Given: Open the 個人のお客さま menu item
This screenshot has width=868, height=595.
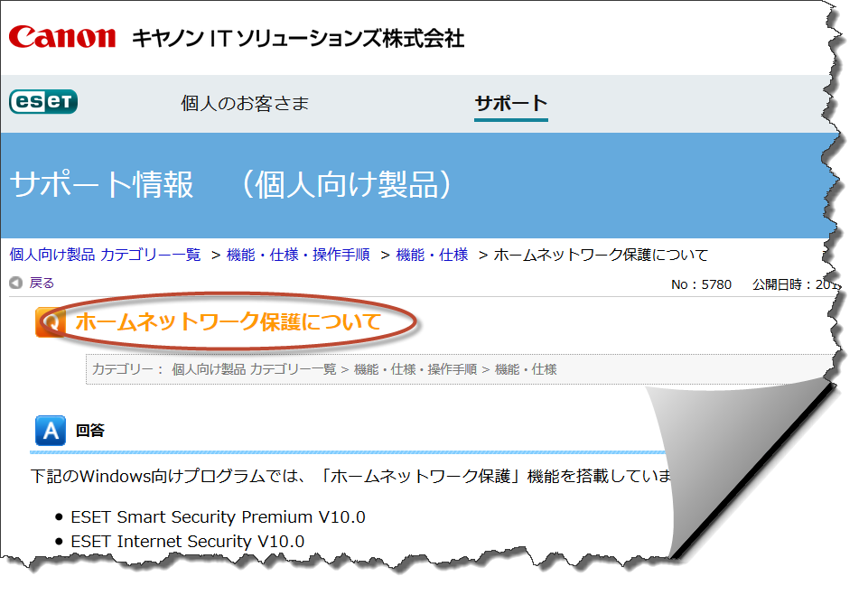Looking at the screenshot, I should click(x=245, y=104).
